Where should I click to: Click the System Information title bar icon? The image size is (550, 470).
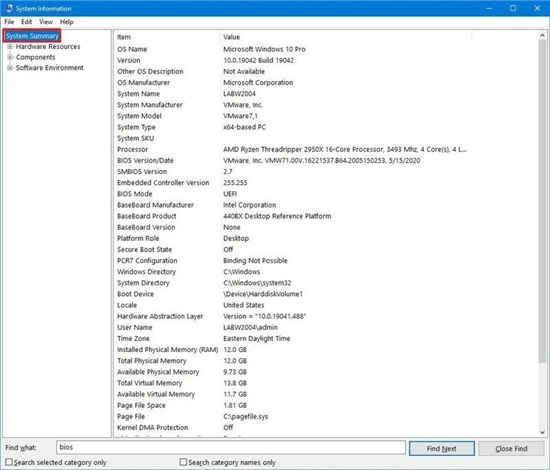point(9,8)
